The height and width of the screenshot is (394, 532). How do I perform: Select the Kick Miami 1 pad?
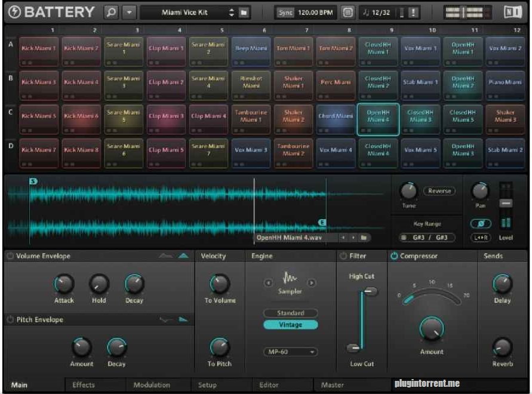(x=39, y=51)
